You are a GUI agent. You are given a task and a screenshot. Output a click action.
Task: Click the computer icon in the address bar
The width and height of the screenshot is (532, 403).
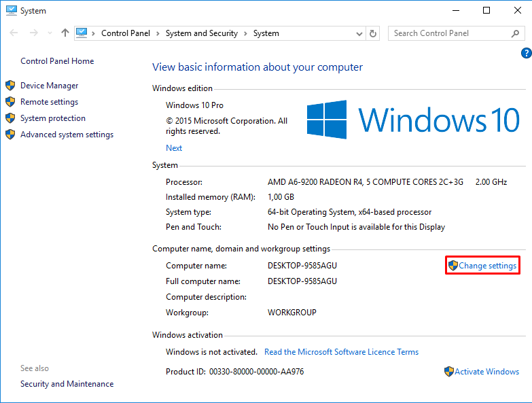coord(82,33)
